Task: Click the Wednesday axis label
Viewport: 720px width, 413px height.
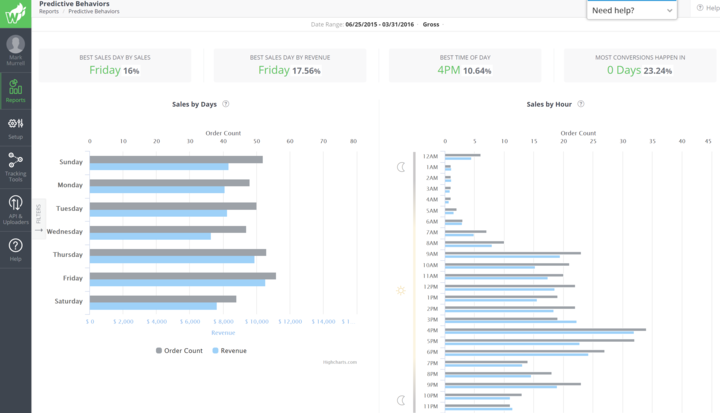Action: coord(65,232)
